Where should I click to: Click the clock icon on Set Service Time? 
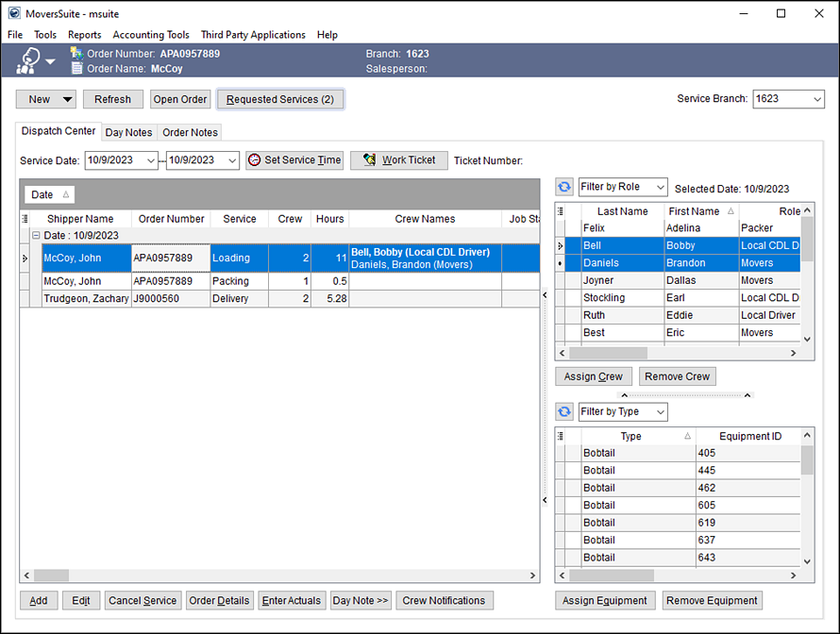click(253, 159)
